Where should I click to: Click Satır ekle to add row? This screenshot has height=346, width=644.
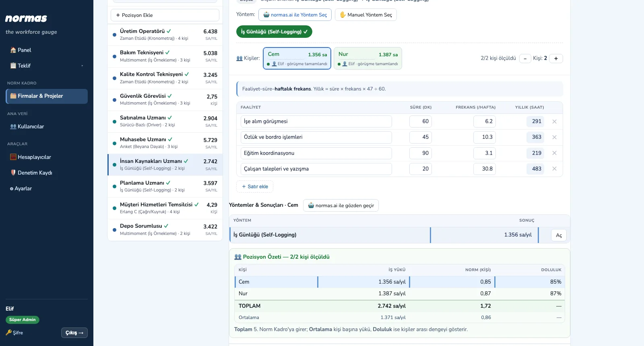255,187
